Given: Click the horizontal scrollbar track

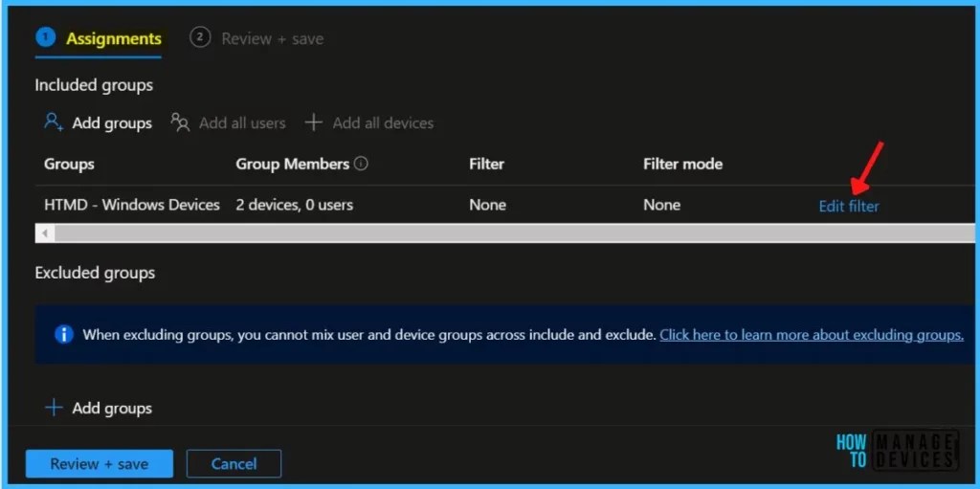Looking at the screenshot, I should (514, 233).
